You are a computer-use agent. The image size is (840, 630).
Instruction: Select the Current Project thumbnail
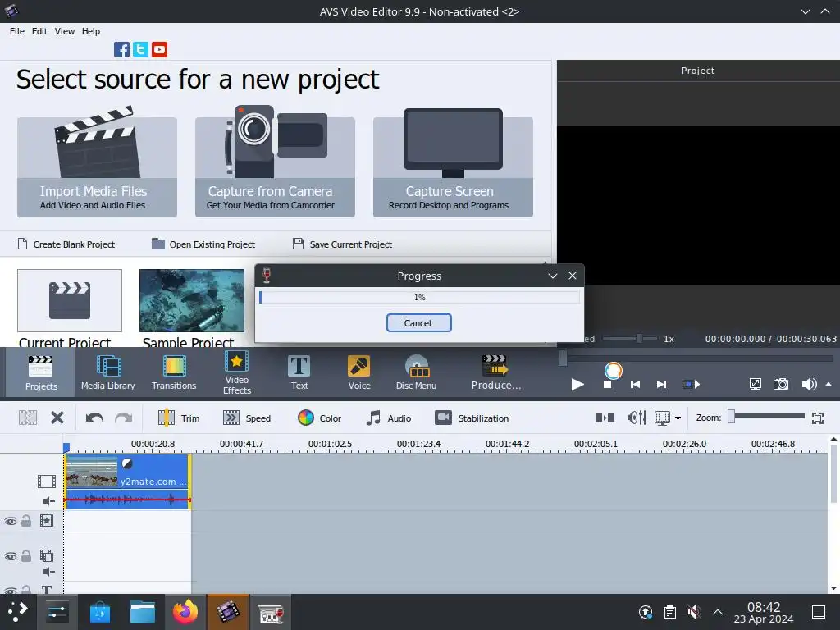[x=70, y=300]
